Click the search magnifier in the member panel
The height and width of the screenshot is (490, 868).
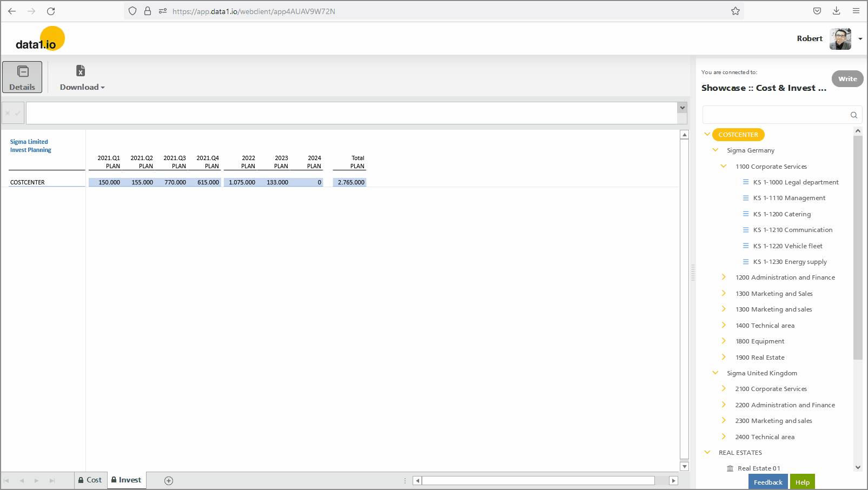[853, 115]
